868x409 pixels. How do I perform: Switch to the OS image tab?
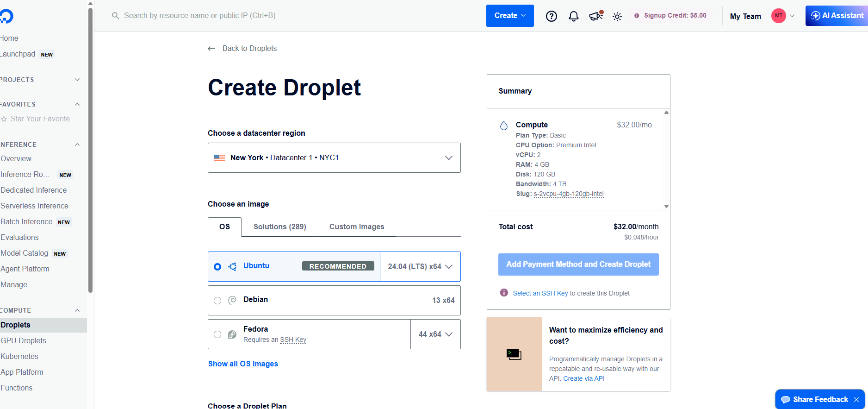pos(224,227)
